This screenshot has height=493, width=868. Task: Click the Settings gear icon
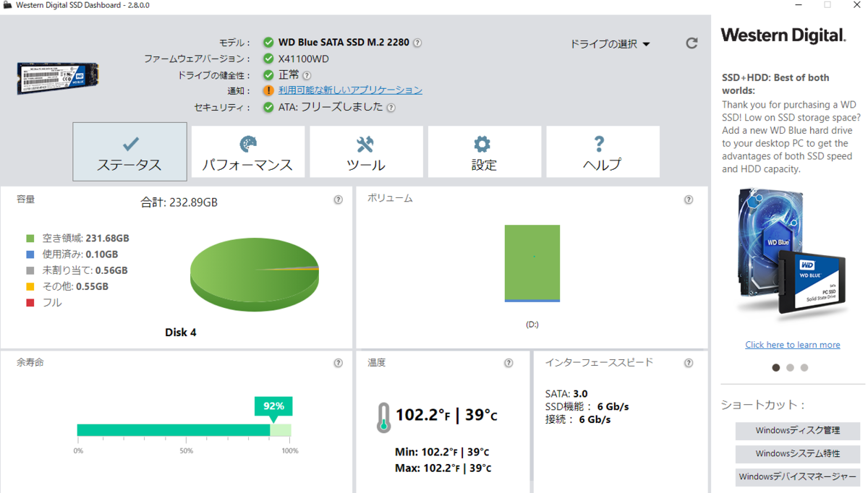[x=484, y=141]
